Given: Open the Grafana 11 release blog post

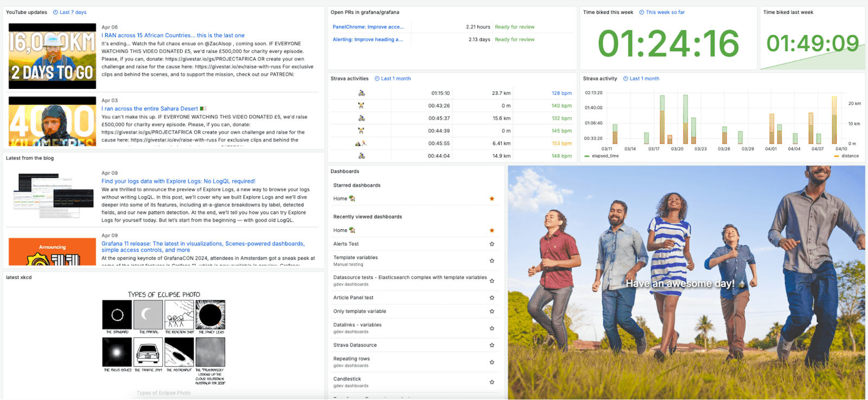Looking at the screenshot, I should tap(203, 247).
